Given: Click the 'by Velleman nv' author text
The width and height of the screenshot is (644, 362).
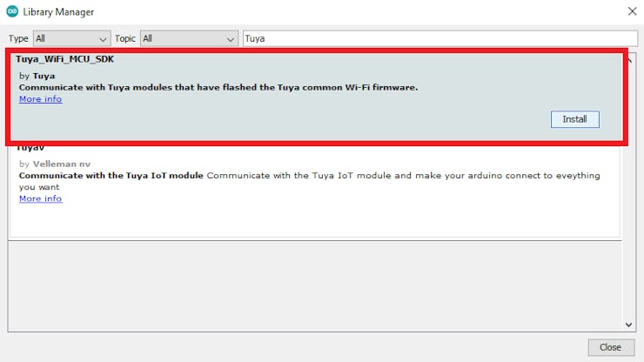Looking at the screenshot, I should [x=54, y=164].
